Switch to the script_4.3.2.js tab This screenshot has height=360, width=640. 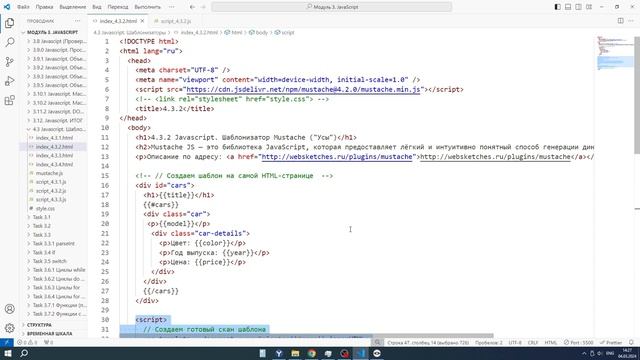click(176, 21)
